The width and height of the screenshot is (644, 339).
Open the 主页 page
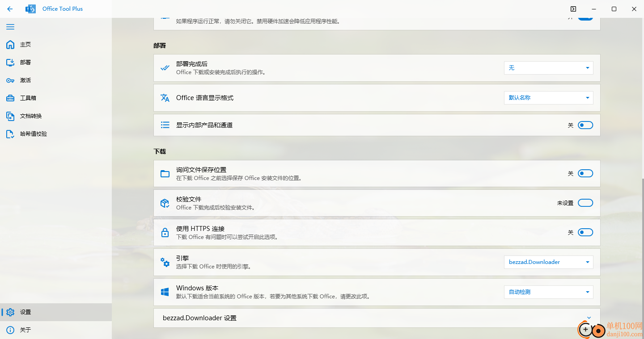[x=56, y=45]
